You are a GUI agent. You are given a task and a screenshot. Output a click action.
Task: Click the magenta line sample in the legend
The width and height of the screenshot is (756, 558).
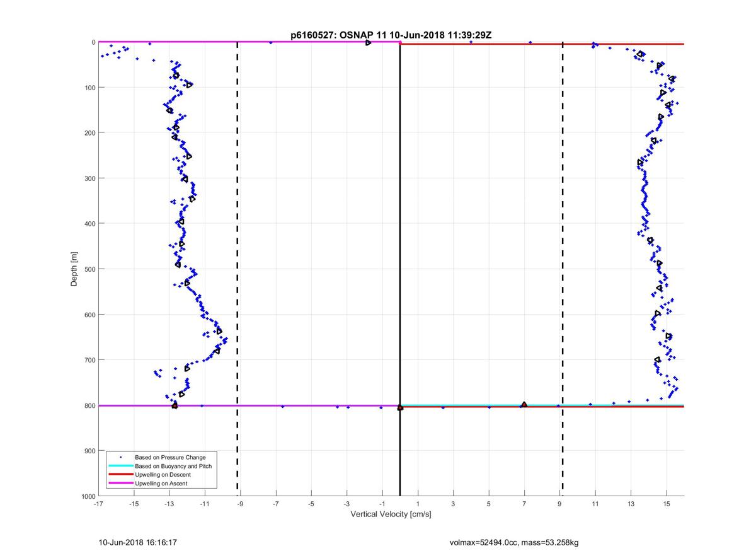[x=120, y=483]
